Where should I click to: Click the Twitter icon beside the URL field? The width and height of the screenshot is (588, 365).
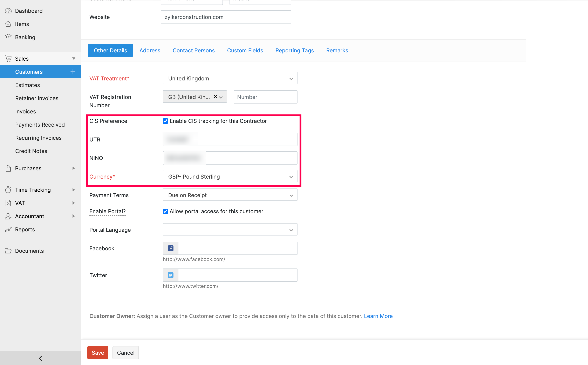click(170, 275)
